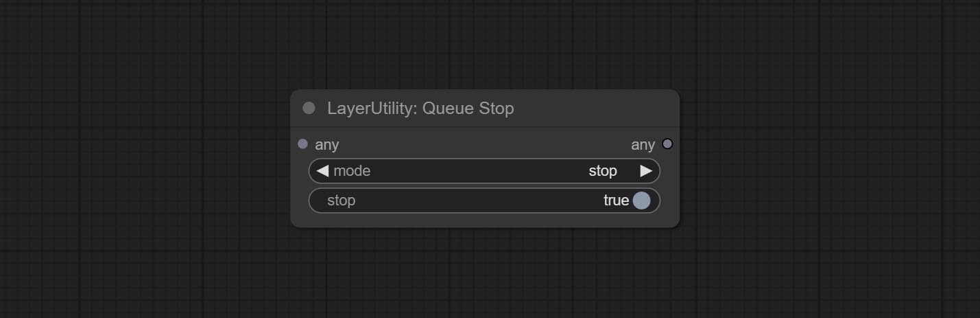Click the 'any' output slot circle

click(667, 144)
